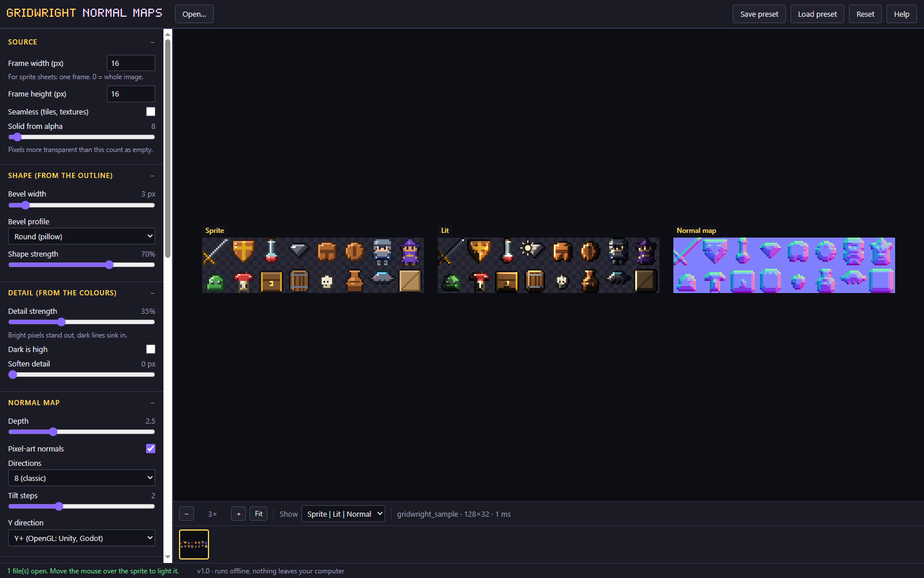Viewport: 924px width, 578px height.
Task: Collapse the Normal Map section
Action: [x=152, y=403]
